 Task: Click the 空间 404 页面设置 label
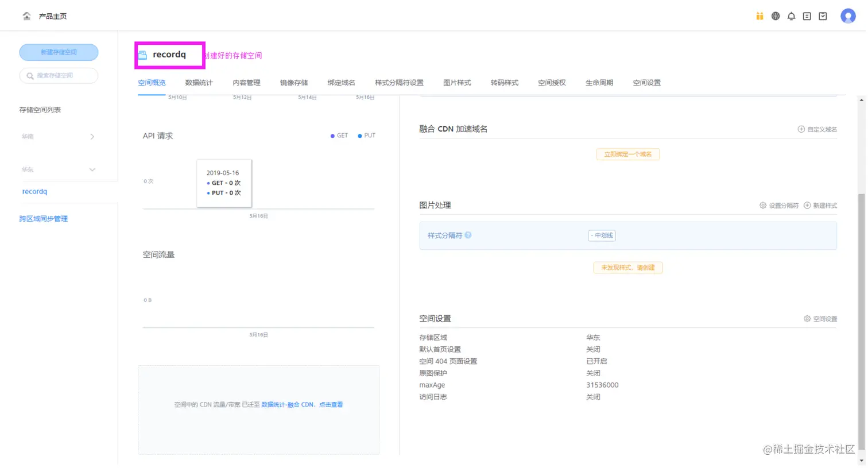point(448,361)
